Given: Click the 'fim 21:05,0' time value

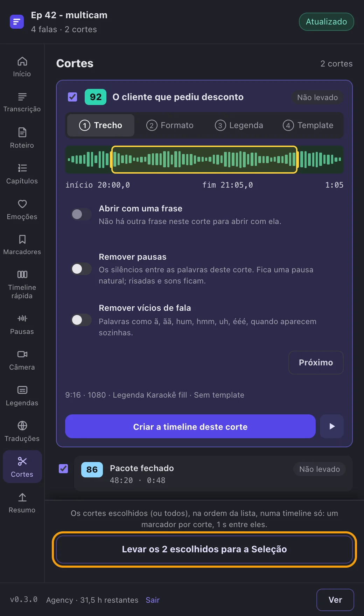Looking at the screenshot, I should pos(227,185).
